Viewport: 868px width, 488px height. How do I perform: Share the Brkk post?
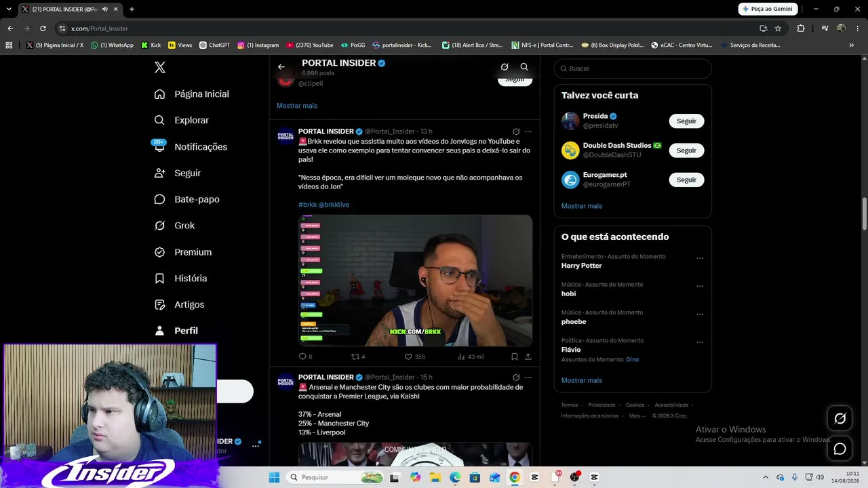(x=528, y=357)
